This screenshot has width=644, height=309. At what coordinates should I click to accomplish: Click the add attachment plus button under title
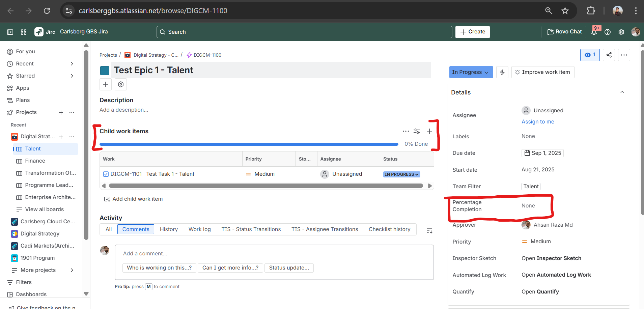[x=106, y=84]
